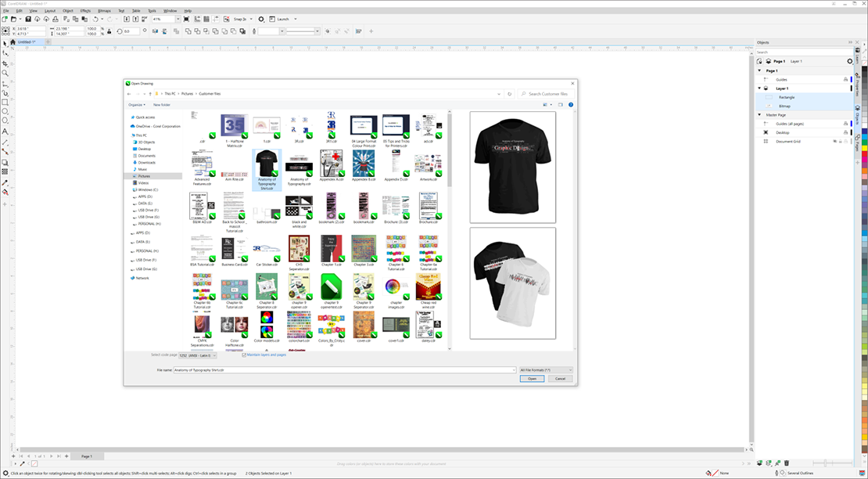The height and width of the screenshot is (479, 868).
Task: Select the Crop tool
Action: click(x=5, y=61)
